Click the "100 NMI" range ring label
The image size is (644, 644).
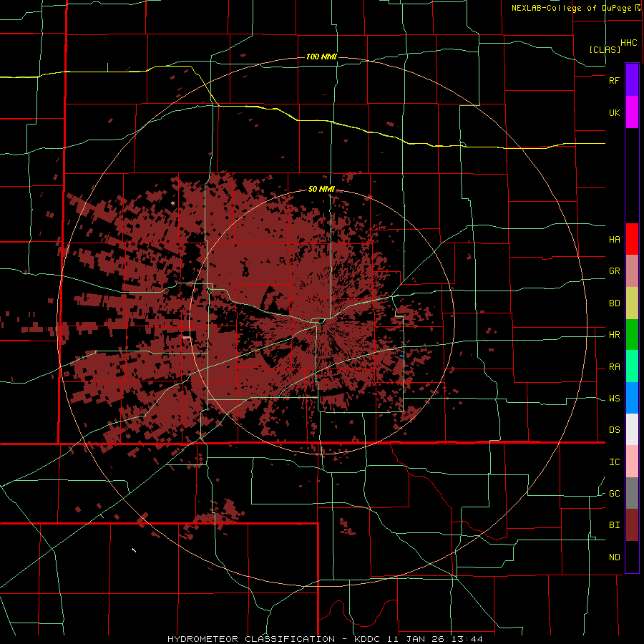click(321, 57)
